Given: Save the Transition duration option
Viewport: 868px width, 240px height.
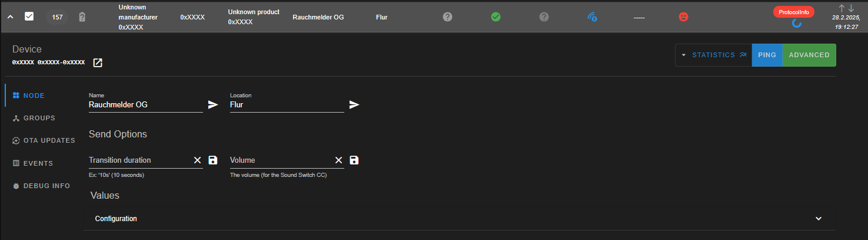Looking at the screenshot, I should [x=213, y=160].
